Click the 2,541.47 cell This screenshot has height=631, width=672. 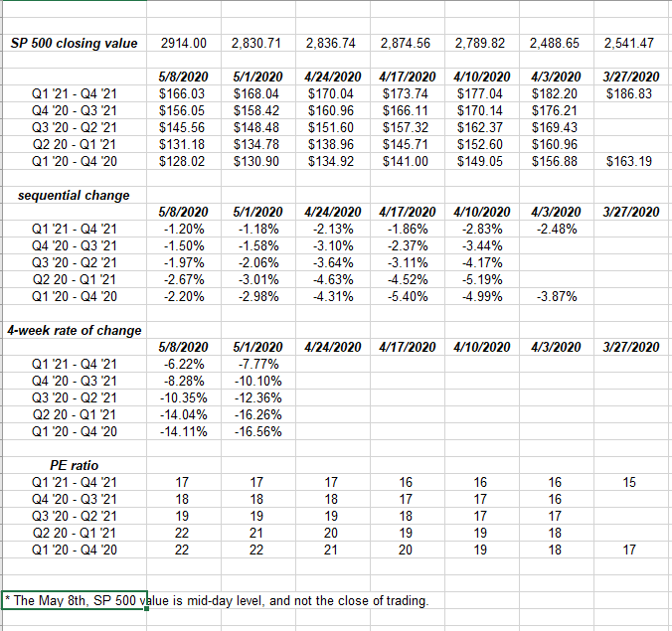[629, 44]
